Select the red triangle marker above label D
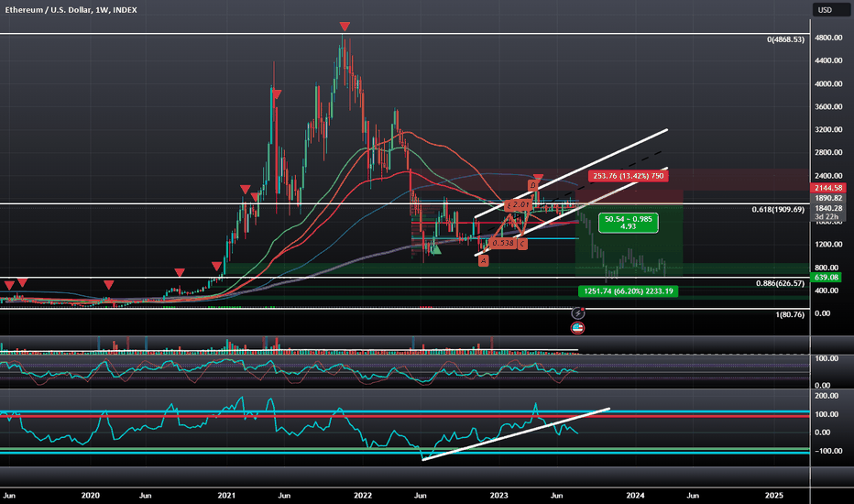The width and height of the screenshot is (854, 504). click(x=538, y=178)
